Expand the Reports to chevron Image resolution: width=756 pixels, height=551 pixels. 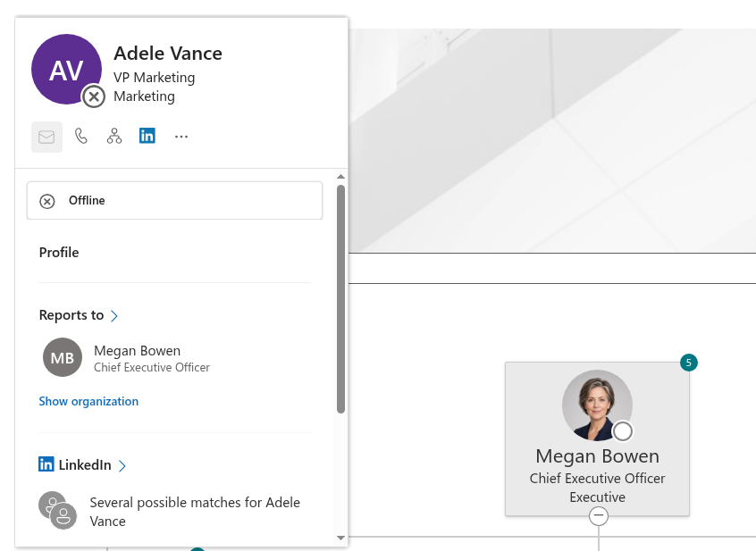pyautogui.click(x=114, y=316)
